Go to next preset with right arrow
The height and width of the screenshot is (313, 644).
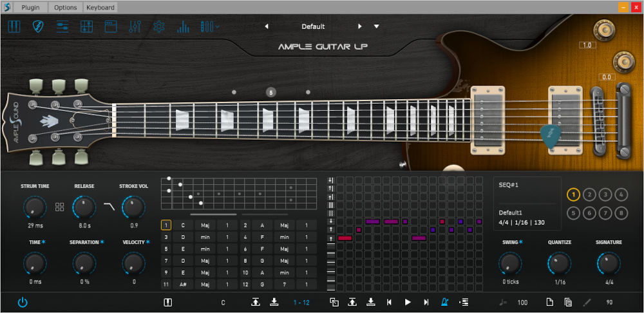coord(360,26)
